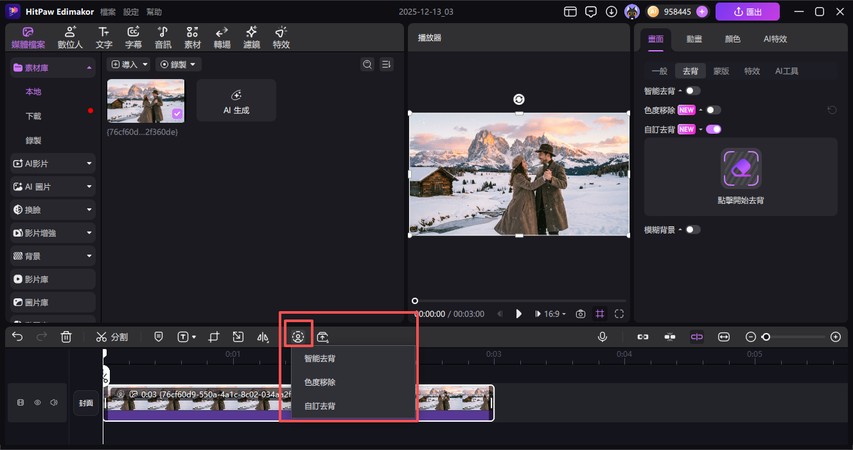Viewport: 853px width, 450px height.
Task: Enable the 模糊背景 toggle
Action: click(x=693, y=229)
